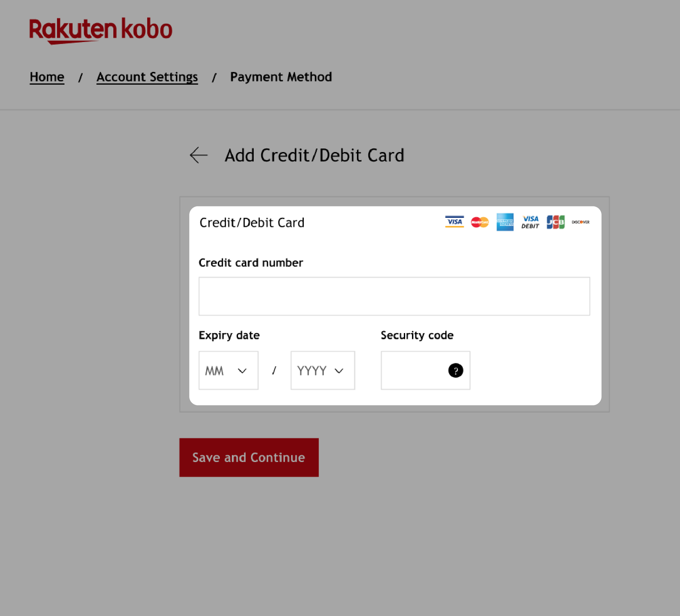Click the Visa Debit card icon
Screen dimensions: 680x616
[x=530, y=221]
